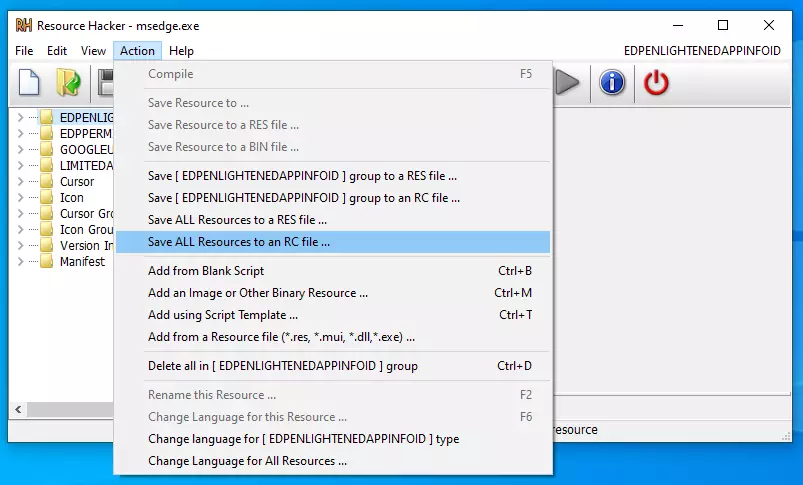Select the Icon Group tree item label

pos(86,229)
